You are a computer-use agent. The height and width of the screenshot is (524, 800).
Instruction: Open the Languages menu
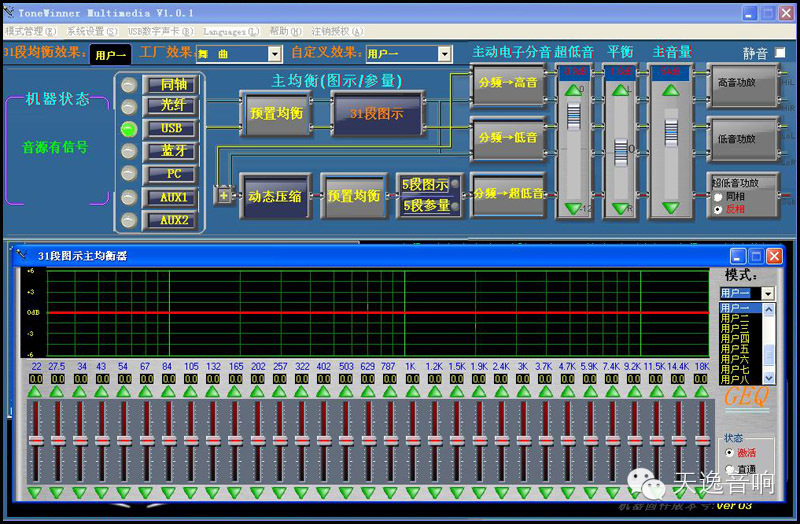point(231,32)
